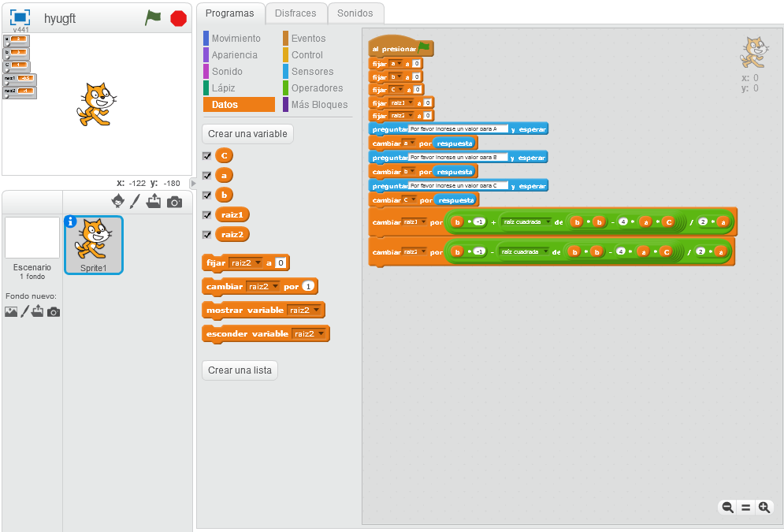Click the Crear una variable button

click(247, 134)
